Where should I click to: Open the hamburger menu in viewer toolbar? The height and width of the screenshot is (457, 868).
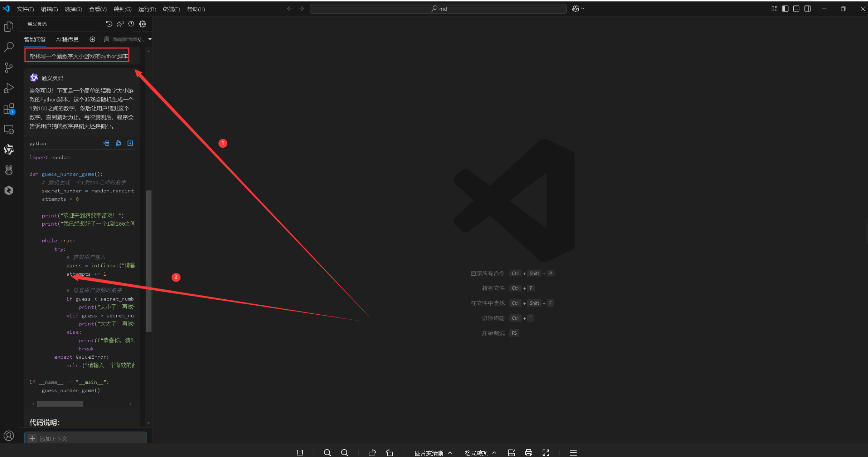click(573, 453)
